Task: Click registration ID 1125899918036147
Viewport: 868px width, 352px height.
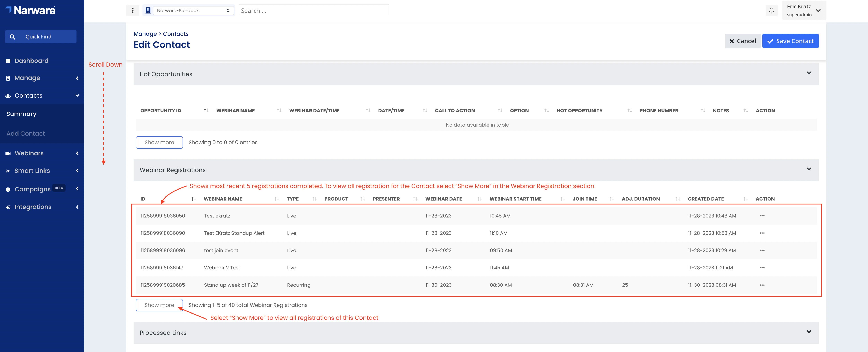Action: click(162, 268)
